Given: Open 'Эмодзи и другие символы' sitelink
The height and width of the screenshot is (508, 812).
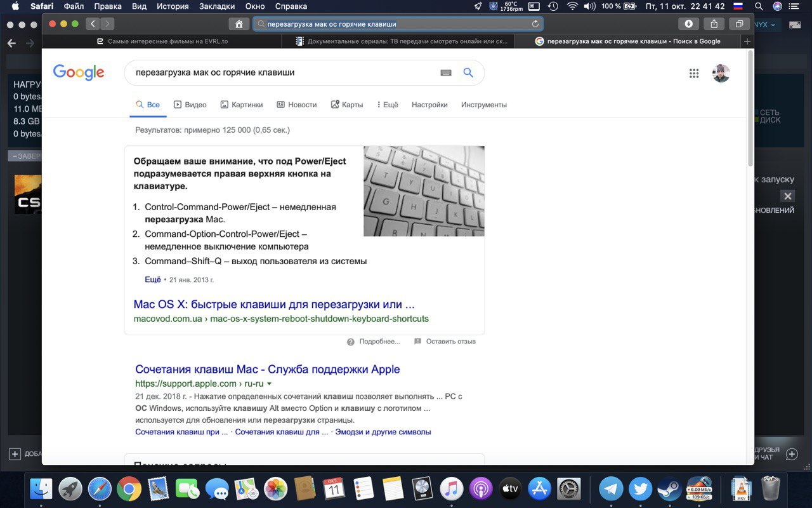Looking at the screenshot, I should tap(383, 432).
